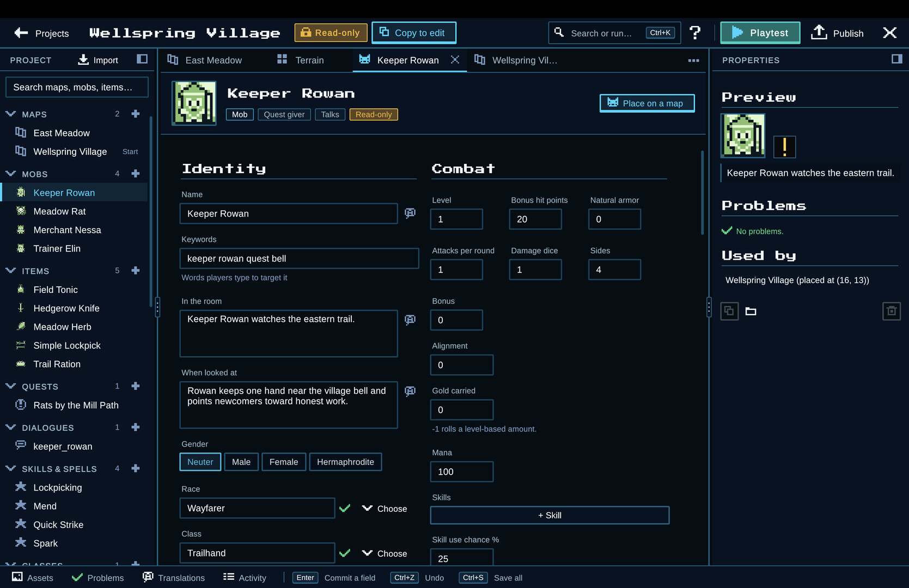Add a new dialogue with plus icon
Image resolution: width=909 pixels, height=588 pixels.
click(136, 427)
